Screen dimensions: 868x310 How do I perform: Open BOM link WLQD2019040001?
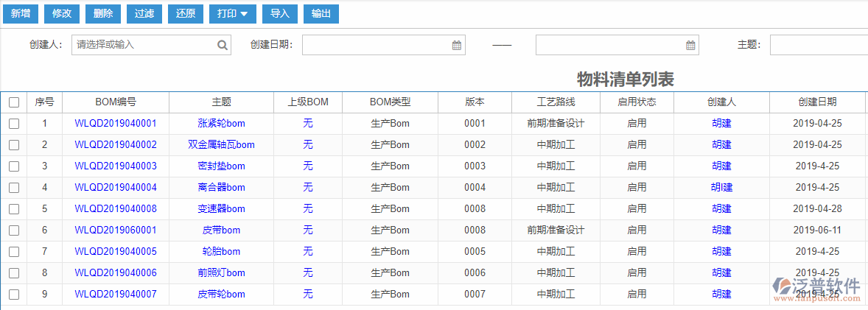(116, 124)
